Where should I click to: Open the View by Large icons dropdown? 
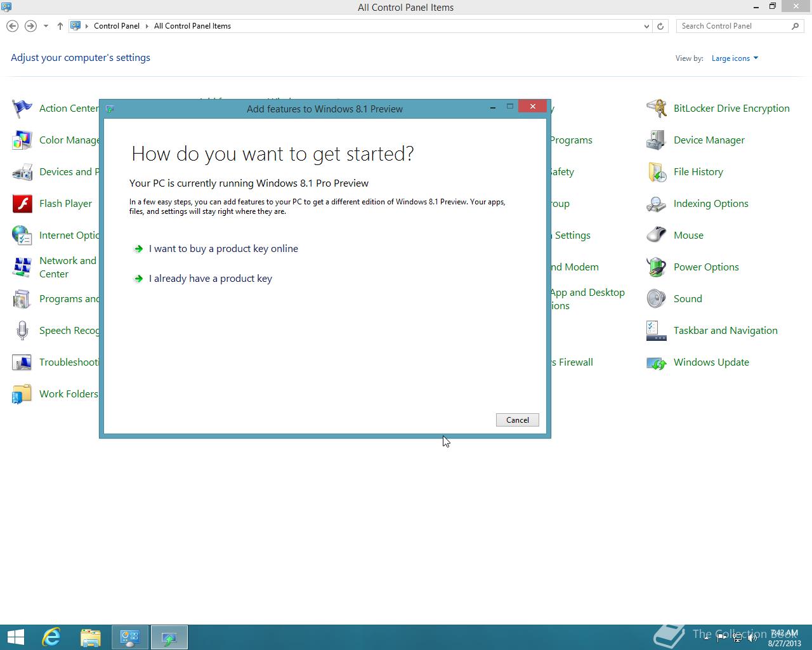click(x=735, y=58)
